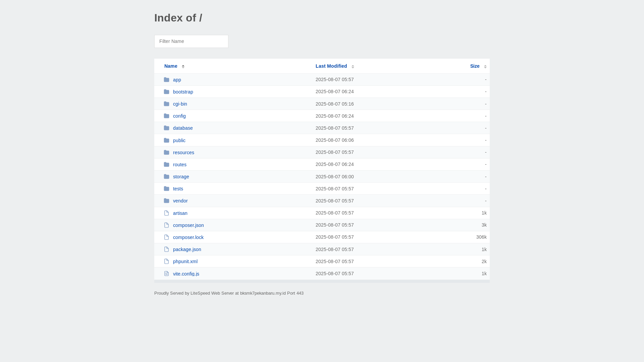Open the cgi-bin directory link

180,104
